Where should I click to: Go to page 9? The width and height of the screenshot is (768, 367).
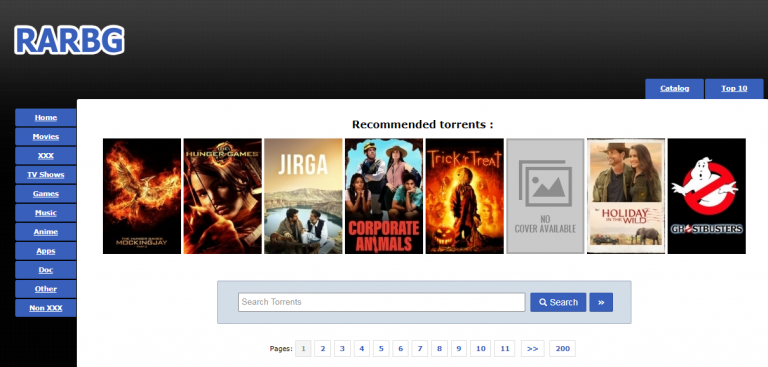(x=458, y=349)
